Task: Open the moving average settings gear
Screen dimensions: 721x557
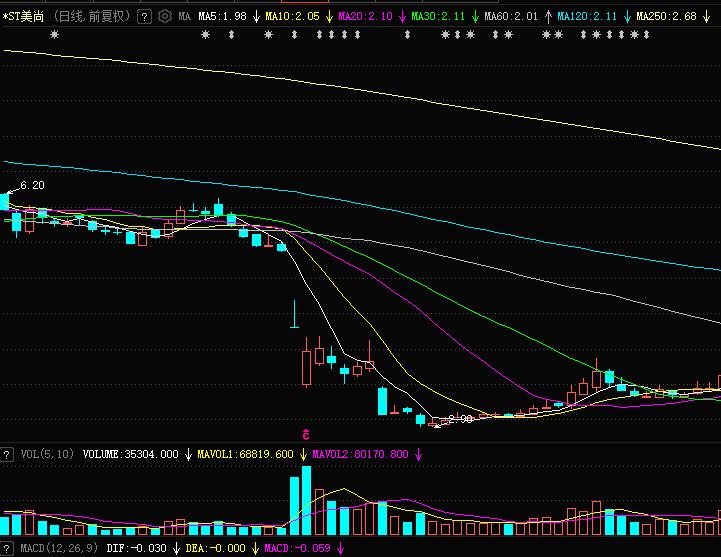Action: pos(164,17)
